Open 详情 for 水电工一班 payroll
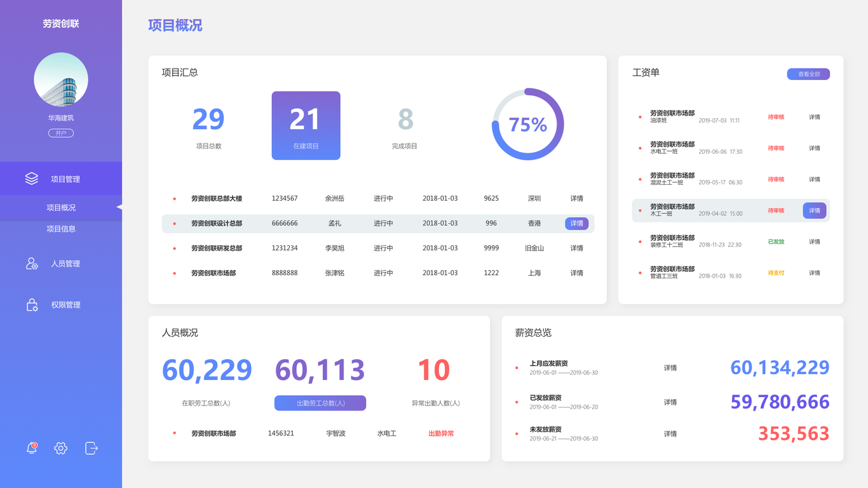This screenshot has width=868, height=488. pyautogui.click(x=815, y=148)
